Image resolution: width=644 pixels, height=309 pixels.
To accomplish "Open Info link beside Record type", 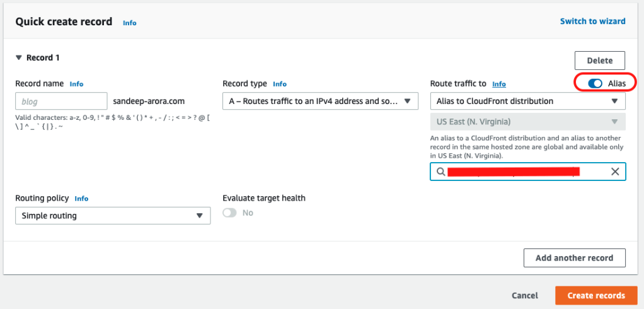I will (280, 84).
